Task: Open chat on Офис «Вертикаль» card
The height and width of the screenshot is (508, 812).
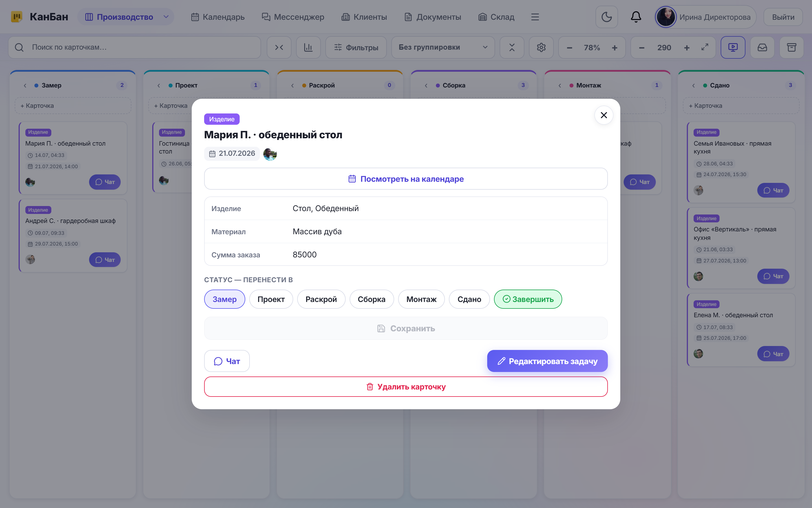Action: pos(773,276)
